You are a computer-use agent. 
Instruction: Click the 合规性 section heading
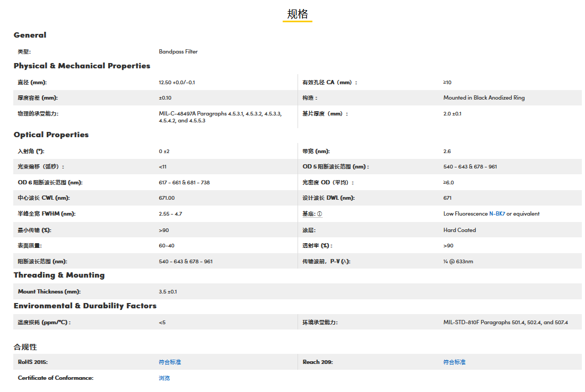[x=25, y=347]
